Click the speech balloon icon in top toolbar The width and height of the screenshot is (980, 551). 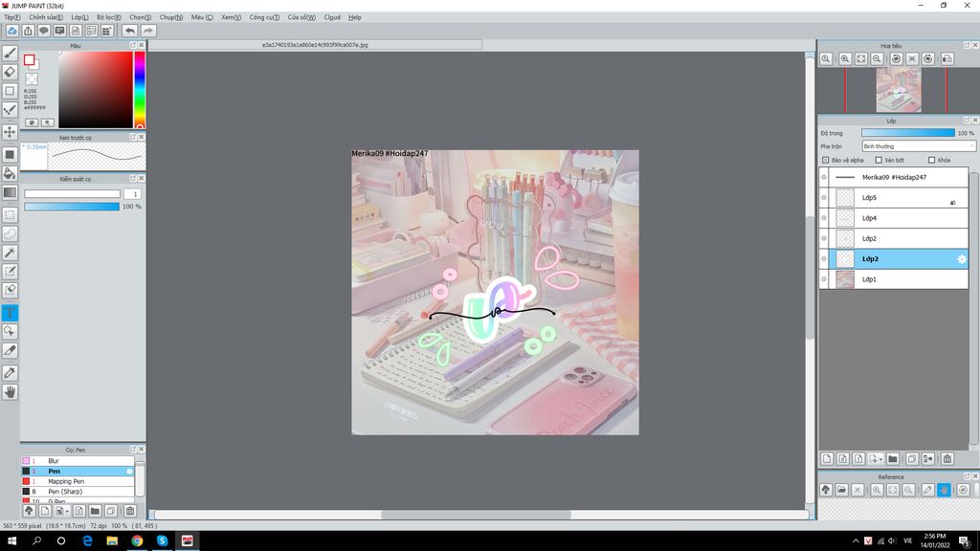pyautogui.click(x=44, y=31)
